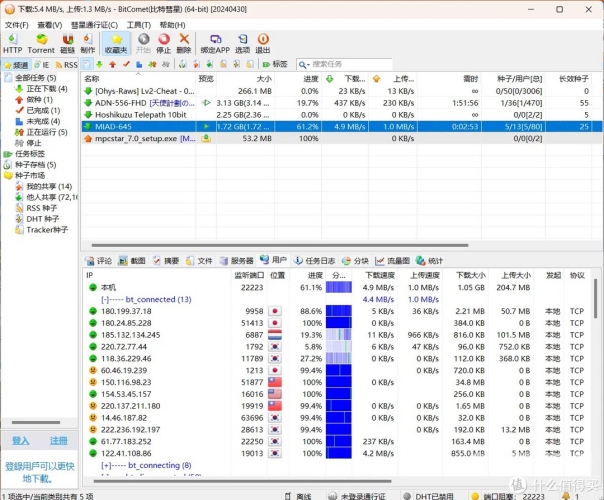The width and height of the screenshot is (604, 500).
Task: Click the 磁链 magnet link toolbar icon
Action: (x=68, y=44)
